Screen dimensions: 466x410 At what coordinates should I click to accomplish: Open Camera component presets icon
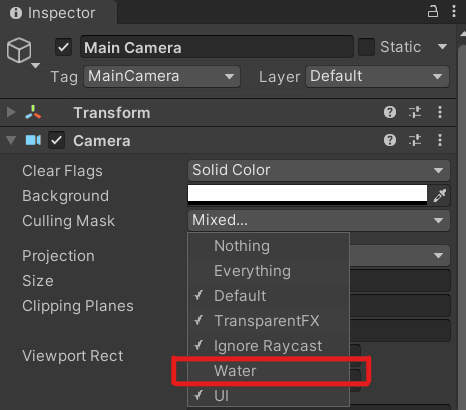click(x=415, y=140)
